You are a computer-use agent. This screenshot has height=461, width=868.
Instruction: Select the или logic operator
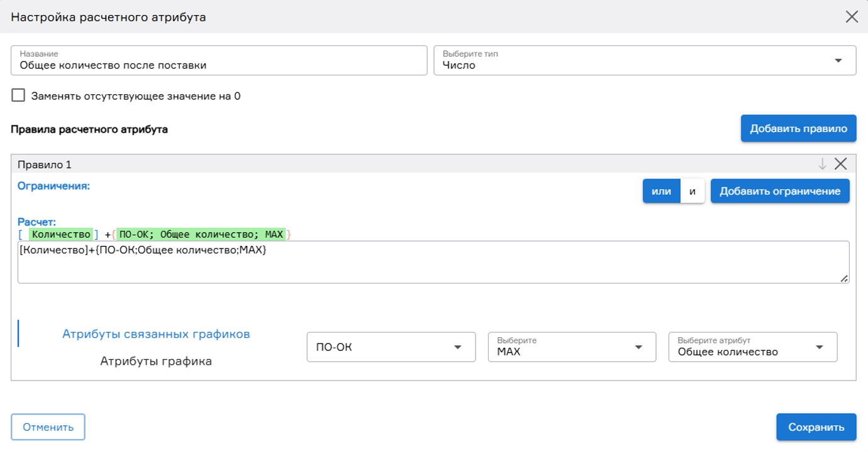pyautogui.click(x=660, y=191)
